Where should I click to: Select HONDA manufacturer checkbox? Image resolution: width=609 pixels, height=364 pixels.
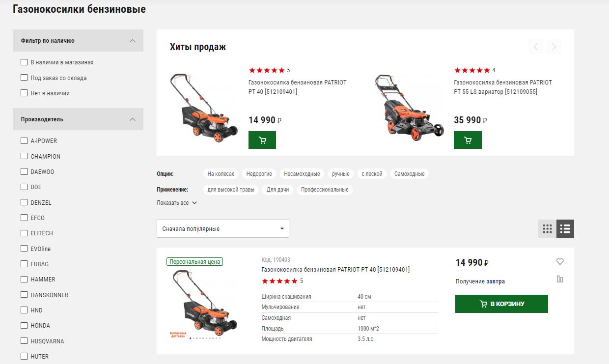[x=24, y=325]
